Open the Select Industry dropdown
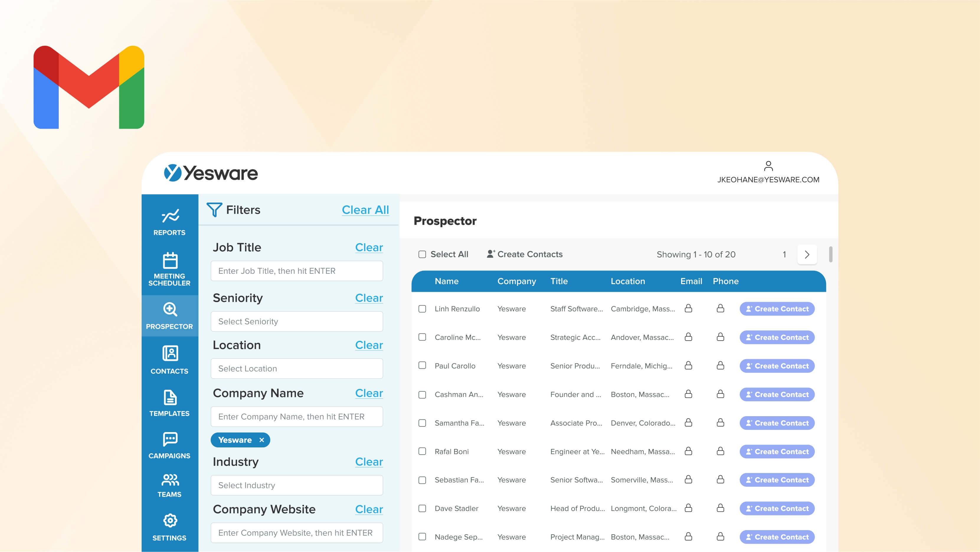The height and width of the screenshot is (552, 980). point(297,485)
